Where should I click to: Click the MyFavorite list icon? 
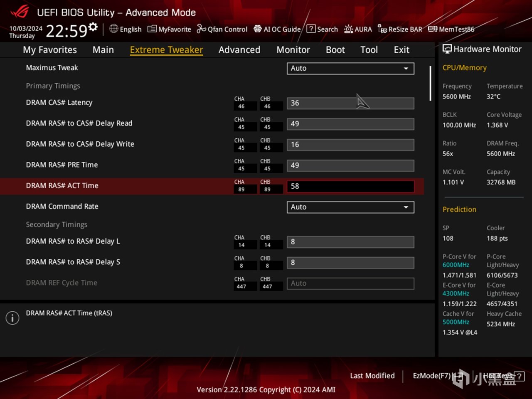tap(152, 29)
